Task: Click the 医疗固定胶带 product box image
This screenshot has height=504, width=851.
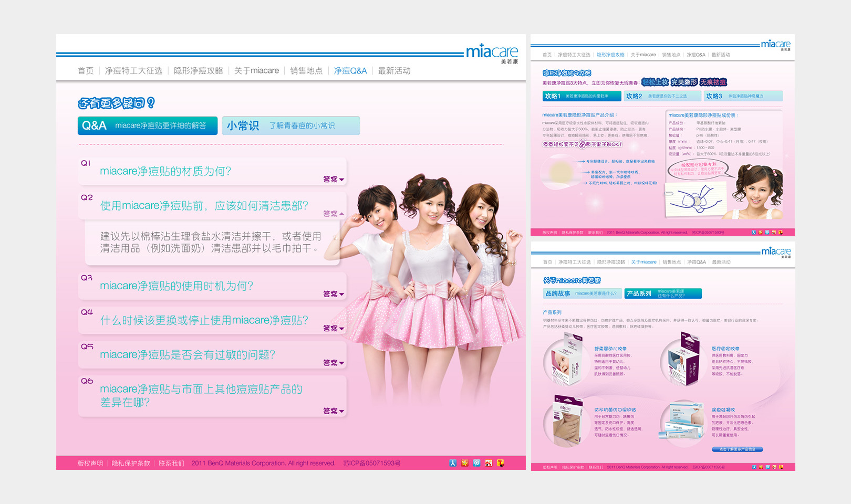Action: [x=682, y=360]
